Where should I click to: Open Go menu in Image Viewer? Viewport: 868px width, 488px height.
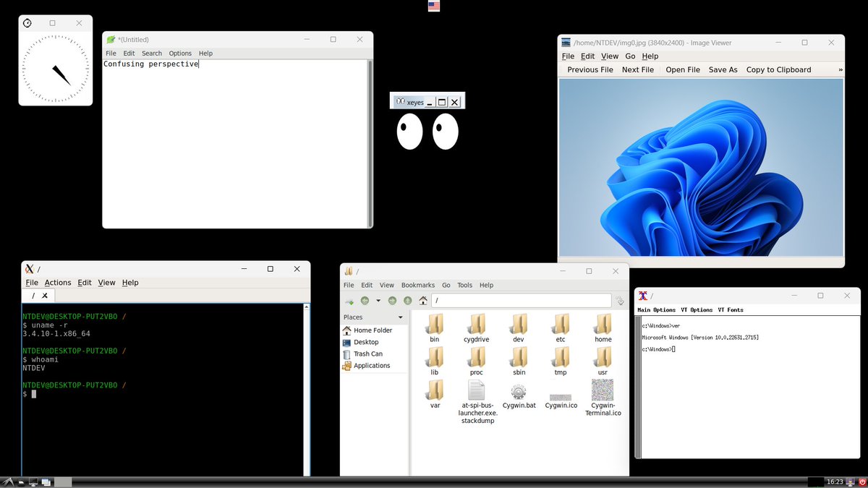point(630,56)
